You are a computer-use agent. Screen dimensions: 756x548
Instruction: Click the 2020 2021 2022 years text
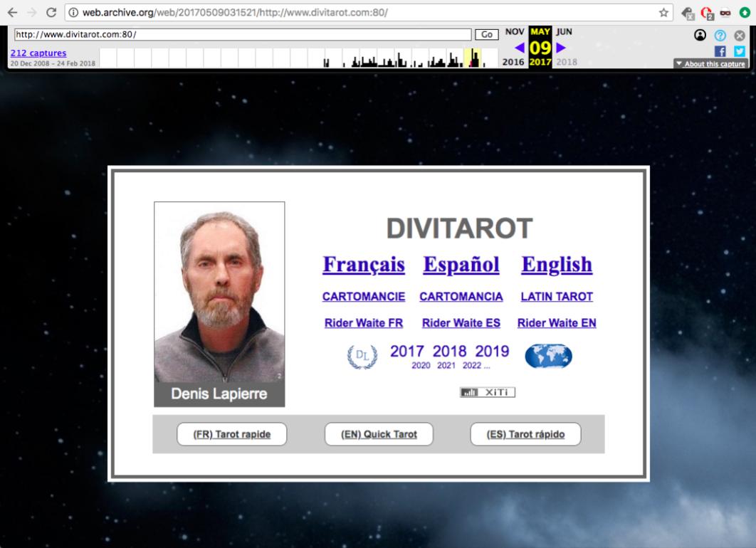pos(451,365)
